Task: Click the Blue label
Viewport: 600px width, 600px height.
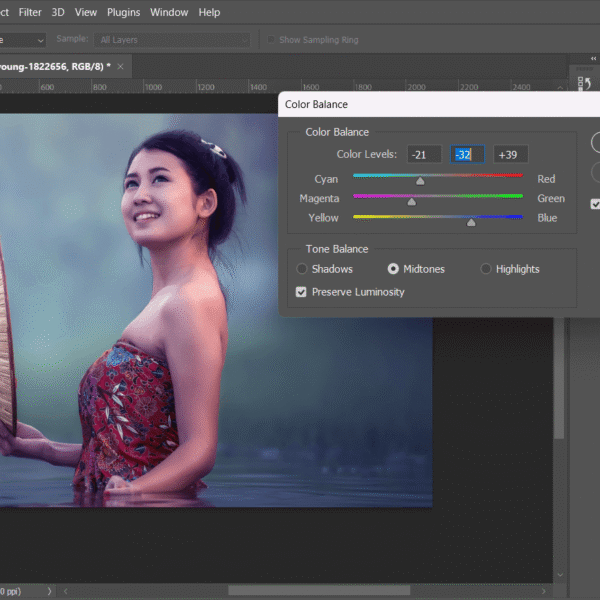Action: point(547,218)
